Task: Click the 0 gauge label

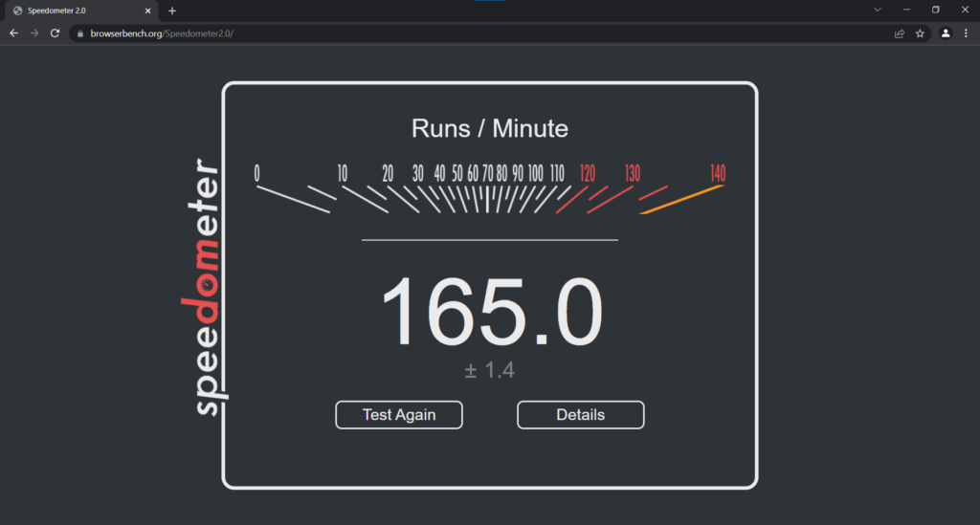Action: 256,173
